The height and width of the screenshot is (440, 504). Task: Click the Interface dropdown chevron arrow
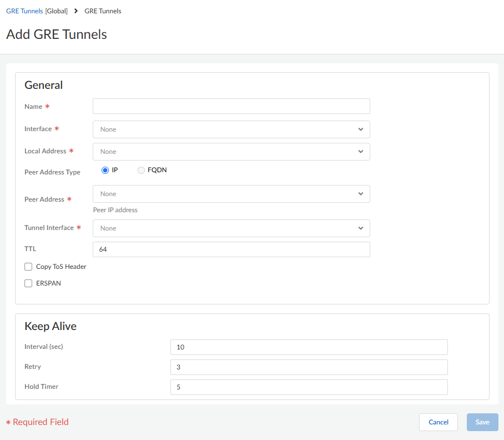[361, 129]
